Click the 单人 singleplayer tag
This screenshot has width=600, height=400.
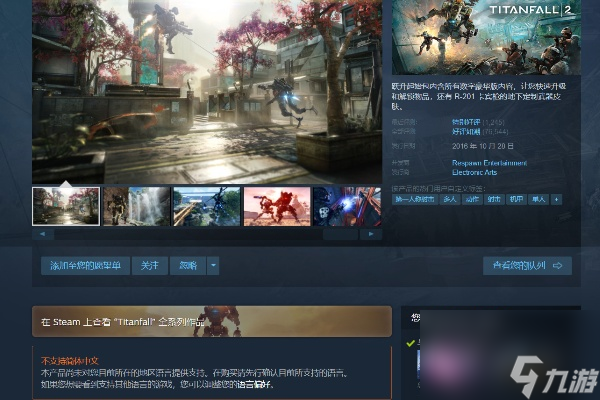coord(538,199)
